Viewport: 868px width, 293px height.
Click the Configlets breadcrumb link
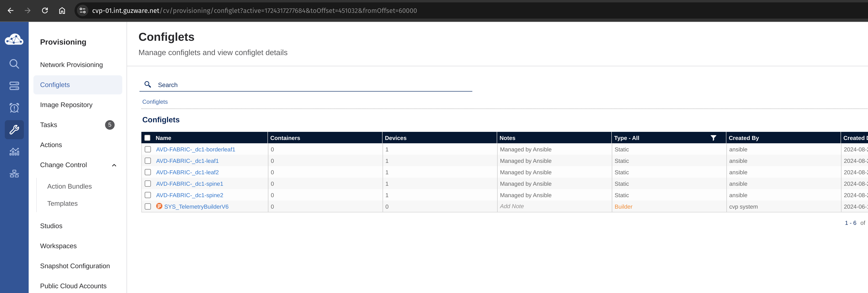click(x=155, y=102)
